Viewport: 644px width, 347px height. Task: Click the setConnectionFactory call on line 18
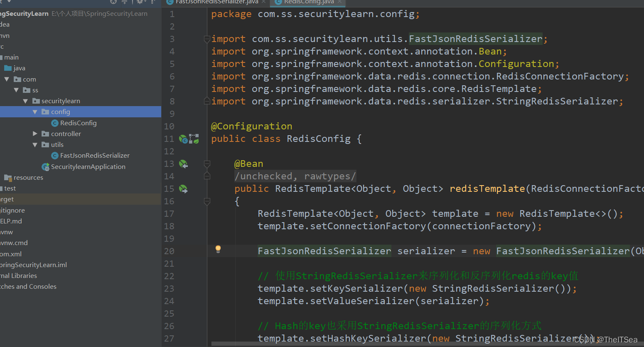[x=368, y=226]
